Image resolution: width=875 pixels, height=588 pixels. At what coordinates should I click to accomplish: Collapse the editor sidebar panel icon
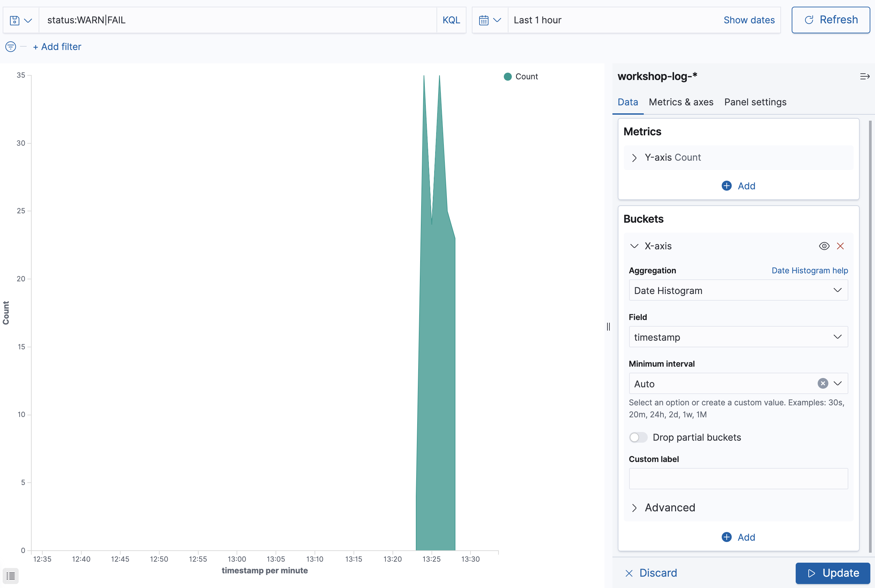tap(864, 77)
